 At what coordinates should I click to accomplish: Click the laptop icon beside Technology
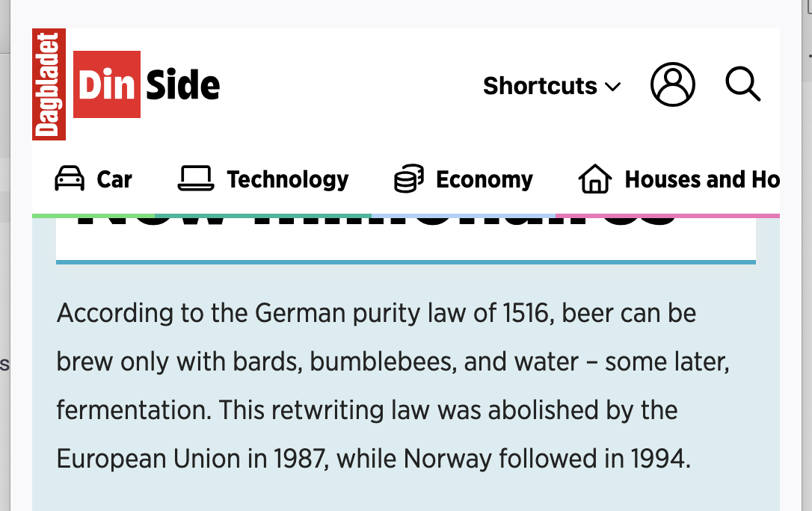(195, 179)
